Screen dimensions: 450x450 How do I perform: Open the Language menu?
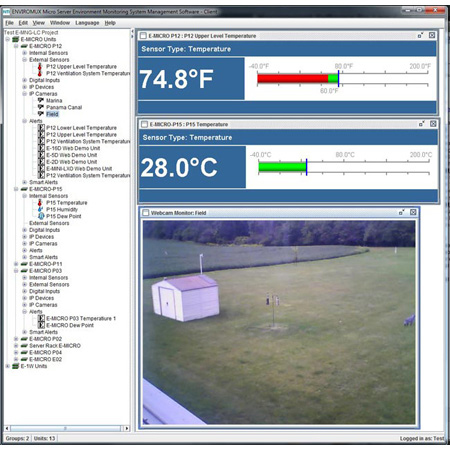[87, 23]
